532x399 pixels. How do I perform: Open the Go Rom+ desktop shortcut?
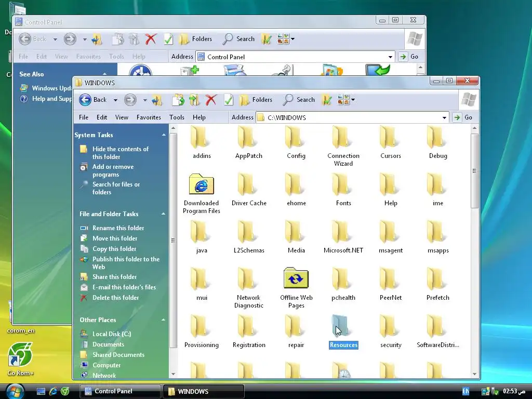click(x=20, y=359)
